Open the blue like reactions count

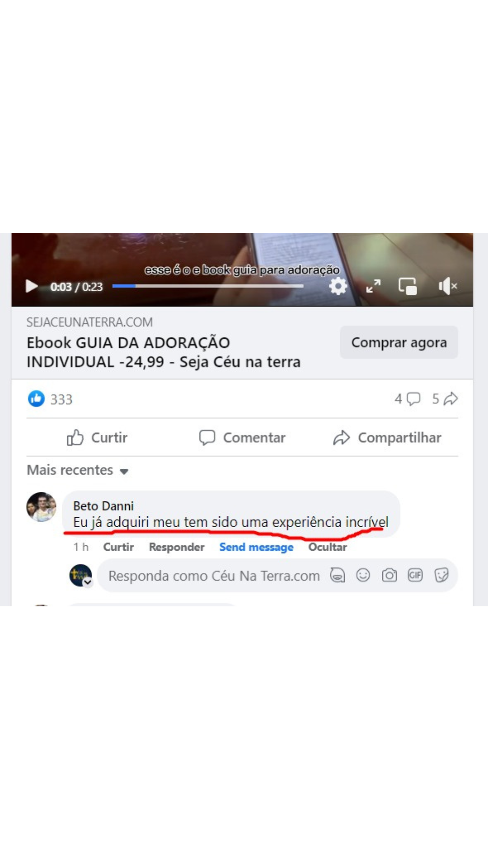click(x=50, y=399)
